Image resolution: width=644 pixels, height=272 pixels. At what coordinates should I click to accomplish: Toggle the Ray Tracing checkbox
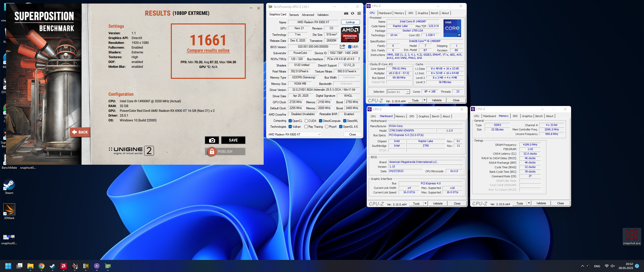[x=306, y=127]
